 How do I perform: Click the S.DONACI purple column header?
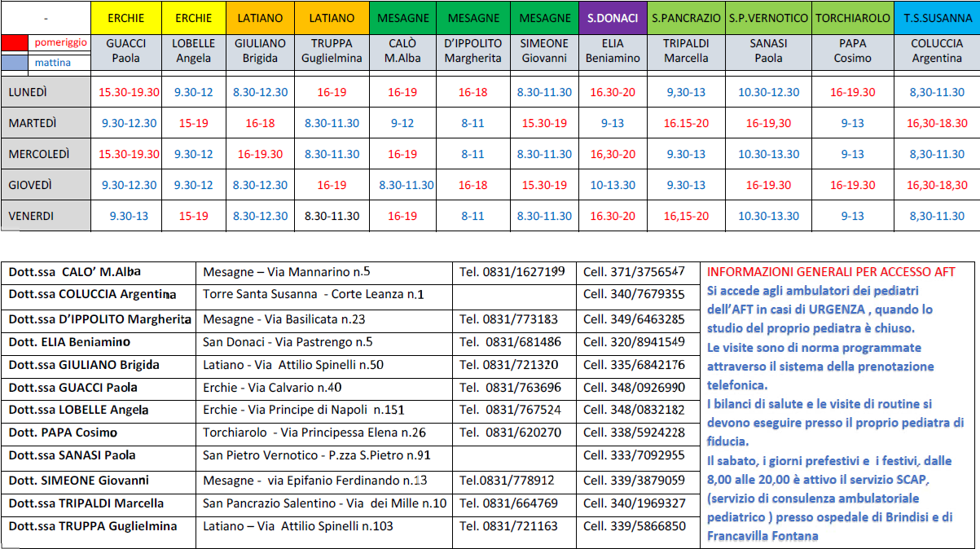pos(613,18)
